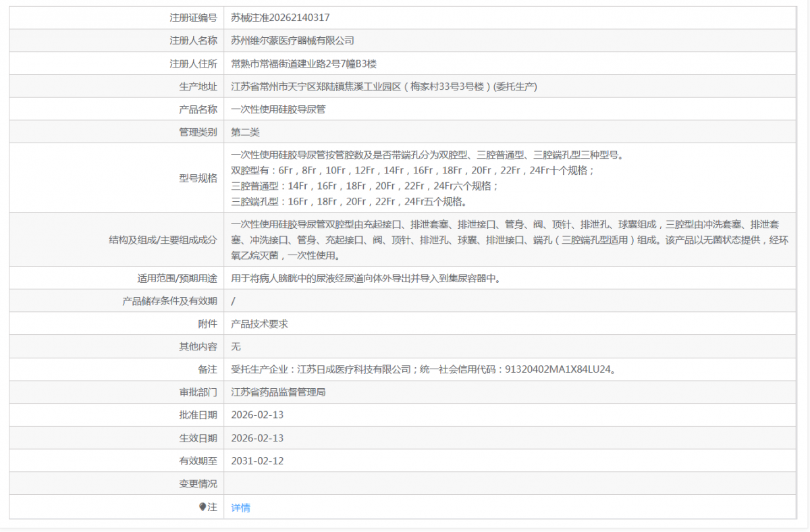
Task: Select expiry date 2031-02-12
Action: point(257,461)
